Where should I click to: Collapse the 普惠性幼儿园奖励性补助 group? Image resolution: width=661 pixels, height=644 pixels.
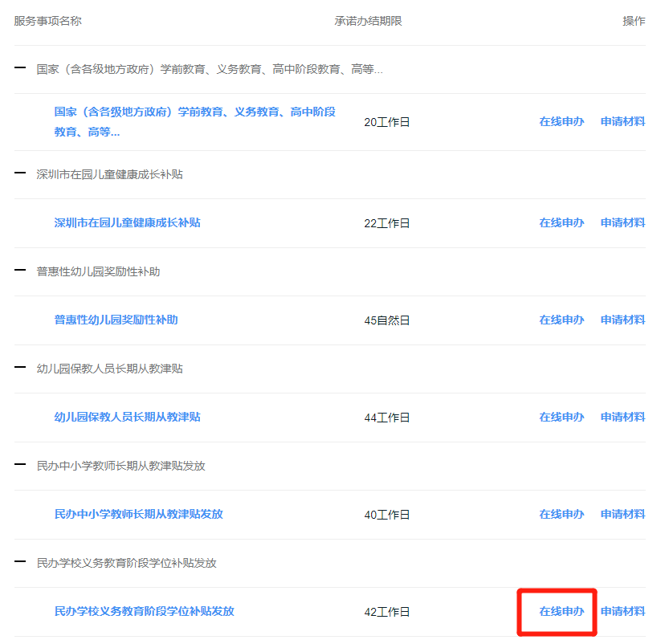click(20, 270)
